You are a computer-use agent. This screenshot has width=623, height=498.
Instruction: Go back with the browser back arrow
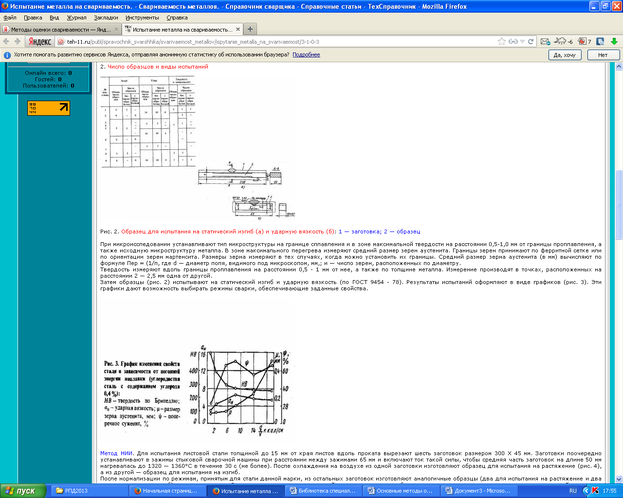(6, 41)
